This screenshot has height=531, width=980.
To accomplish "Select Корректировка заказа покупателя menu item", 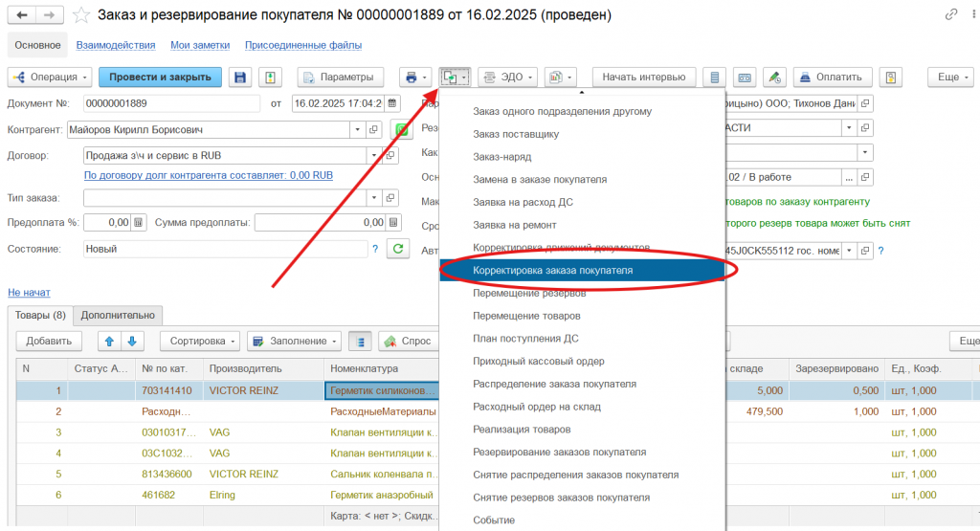I will coord(552,270).
